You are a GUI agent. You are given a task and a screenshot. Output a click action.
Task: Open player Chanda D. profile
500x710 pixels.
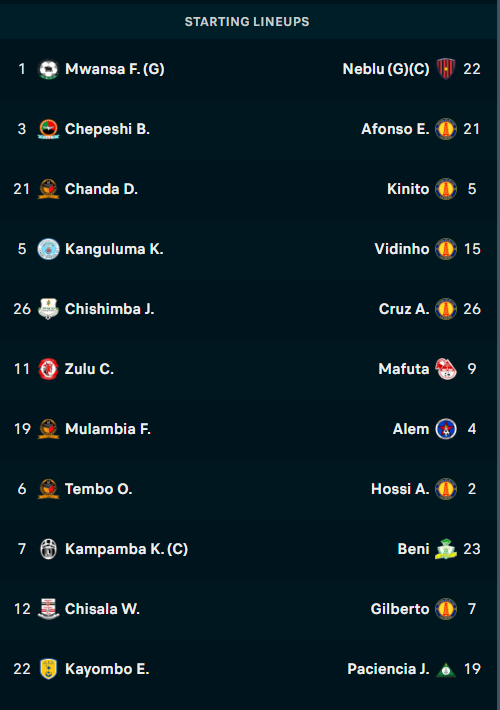tap(101, 189)
